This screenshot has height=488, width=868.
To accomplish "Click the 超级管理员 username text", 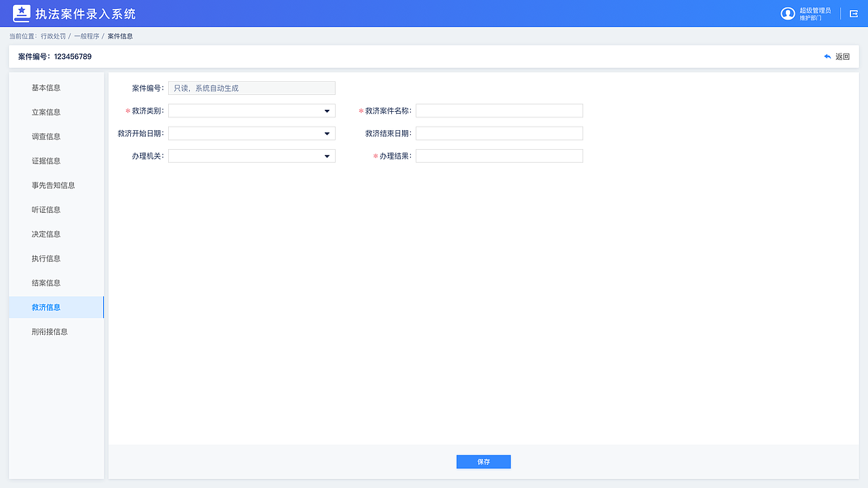I will tap(815, 10).
